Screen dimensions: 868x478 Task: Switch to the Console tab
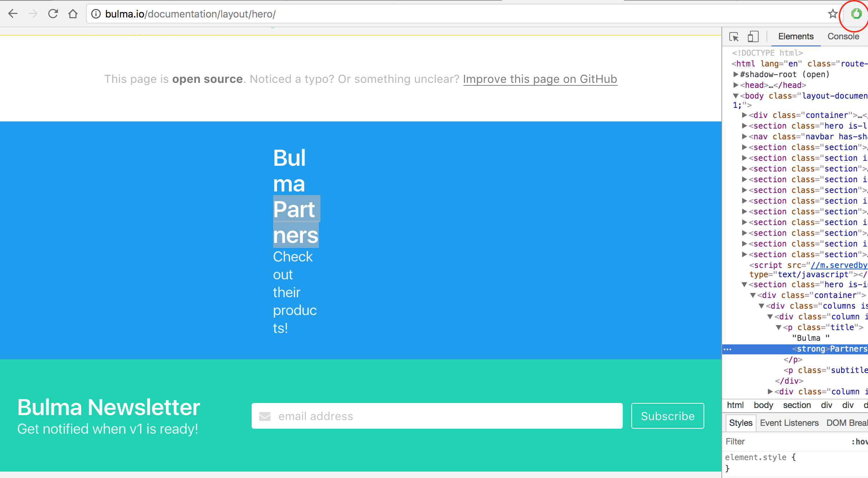pyautogui.click(x=843, y=36)
